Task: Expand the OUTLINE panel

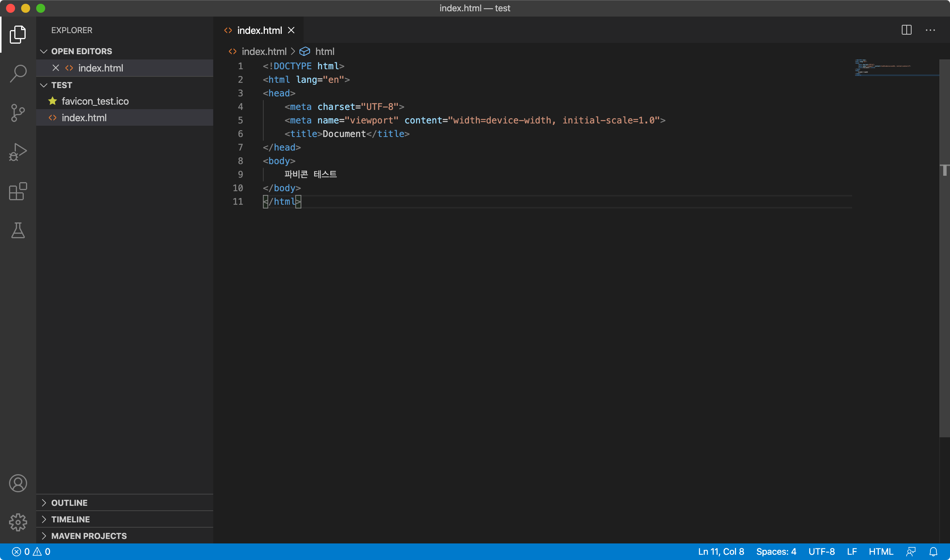Action: pos(69,503)
